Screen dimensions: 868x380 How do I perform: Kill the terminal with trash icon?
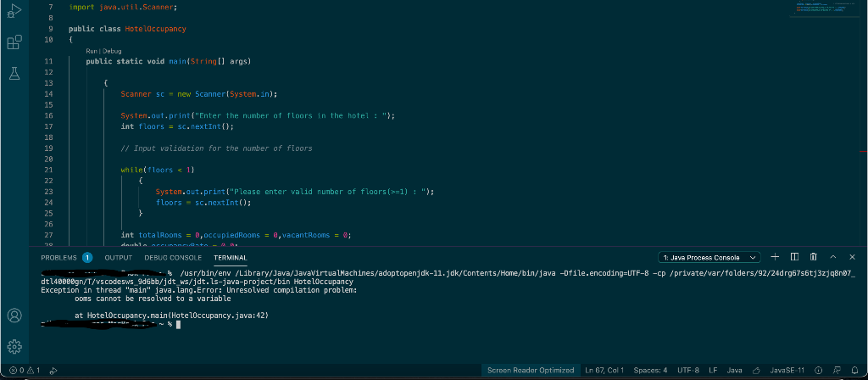(813, 257)
